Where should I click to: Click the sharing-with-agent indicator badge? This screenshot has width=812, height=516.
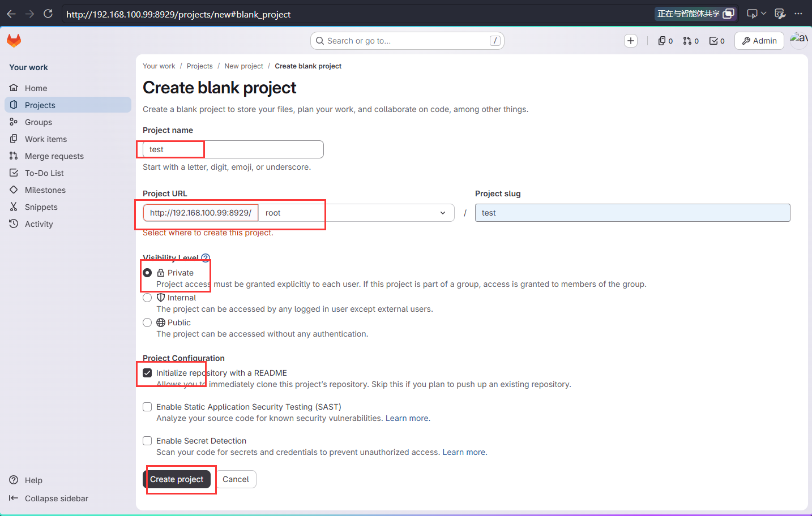pyautogui.click(x=696, y=14)
